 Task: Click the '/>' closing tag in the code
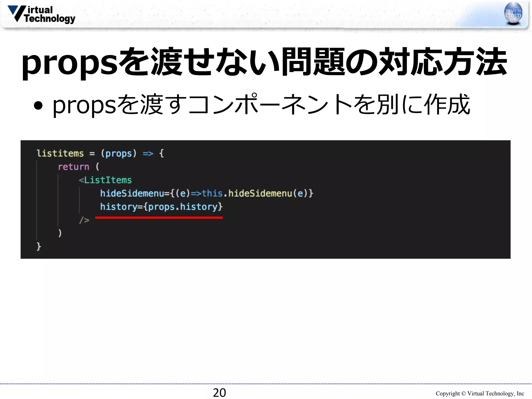(84, 220)
